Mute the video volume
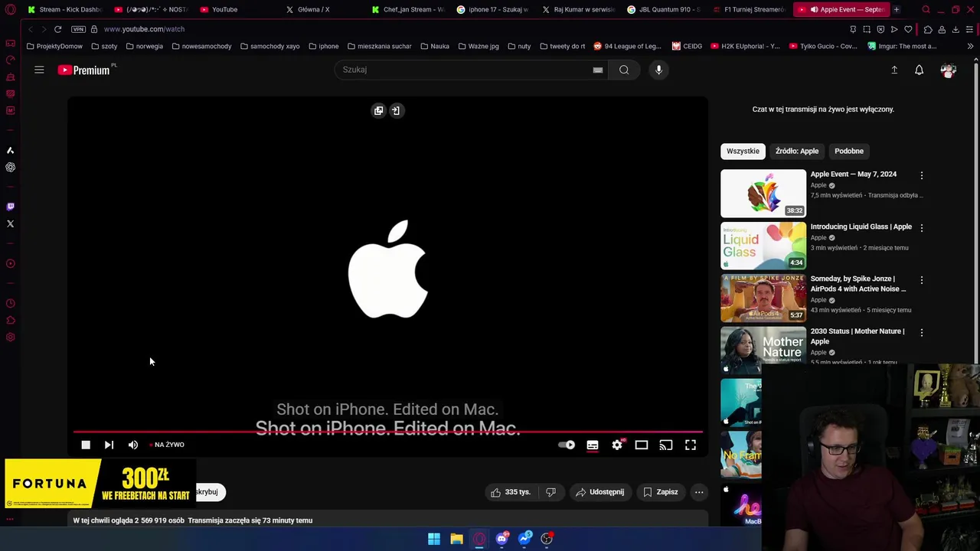 point(133,445)
